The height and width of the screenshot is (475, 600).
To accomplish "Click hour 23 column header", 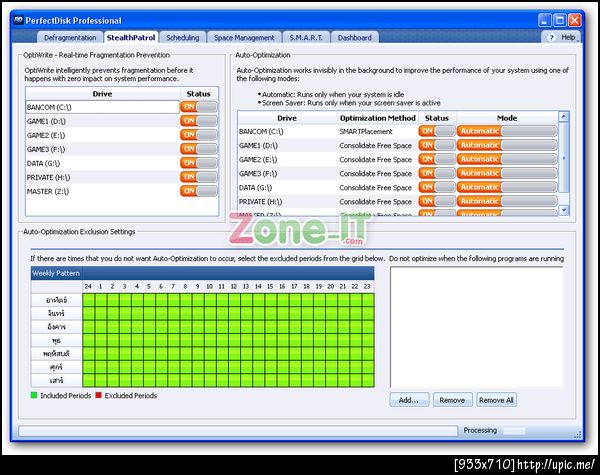I will (367, 286).
